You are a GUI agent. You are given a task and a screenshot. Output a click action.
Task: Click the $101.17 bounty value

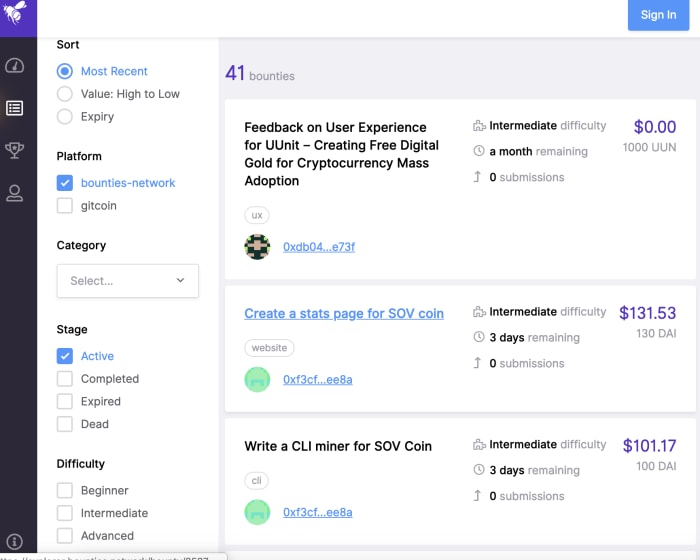click(650, 446)
